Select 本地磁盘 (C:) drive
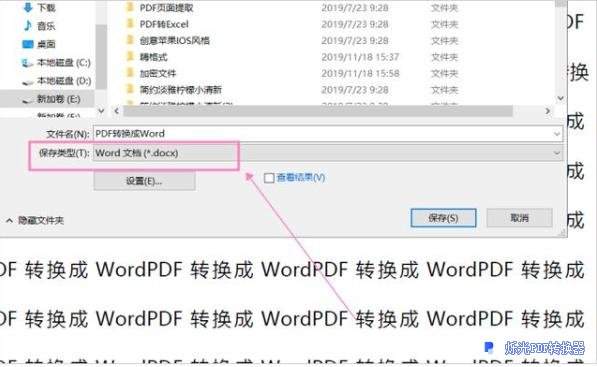Screen dimensions: 597x367 64,62
